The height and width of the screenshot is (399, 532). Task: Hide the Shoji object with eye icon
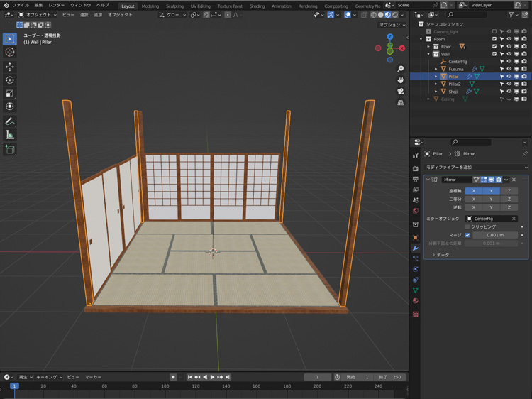[x=509, y=92]
